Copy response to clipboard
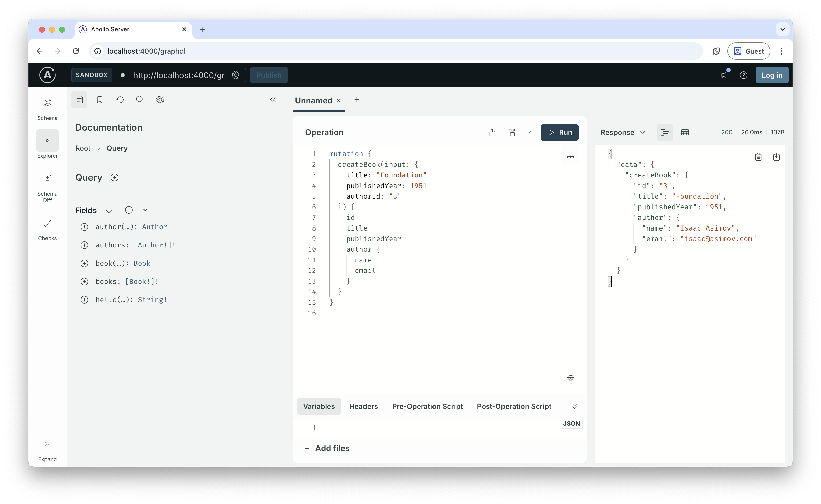This screenshot has width=821, height=504. pyautogui.click(x=758, y=157)
